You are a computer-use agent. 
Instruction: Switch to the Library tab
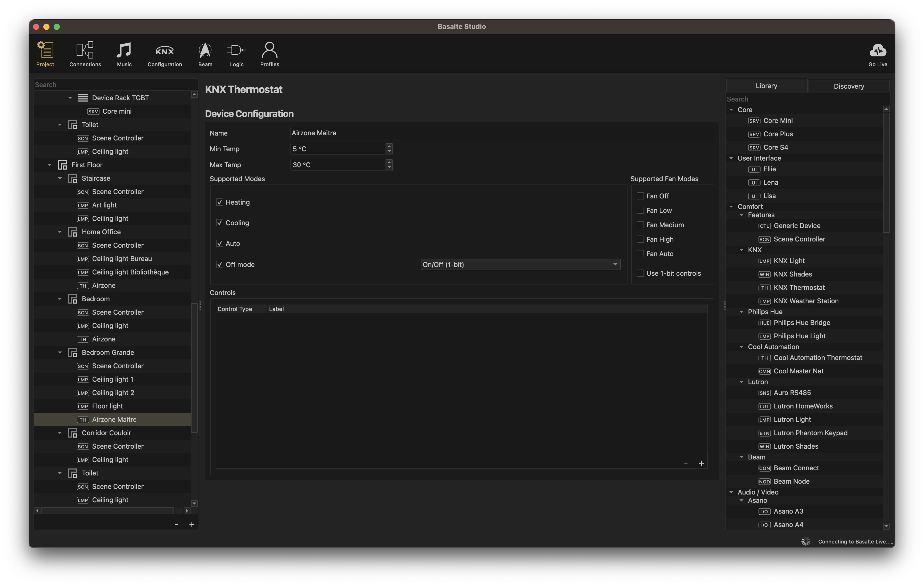(x=766, y=86)
